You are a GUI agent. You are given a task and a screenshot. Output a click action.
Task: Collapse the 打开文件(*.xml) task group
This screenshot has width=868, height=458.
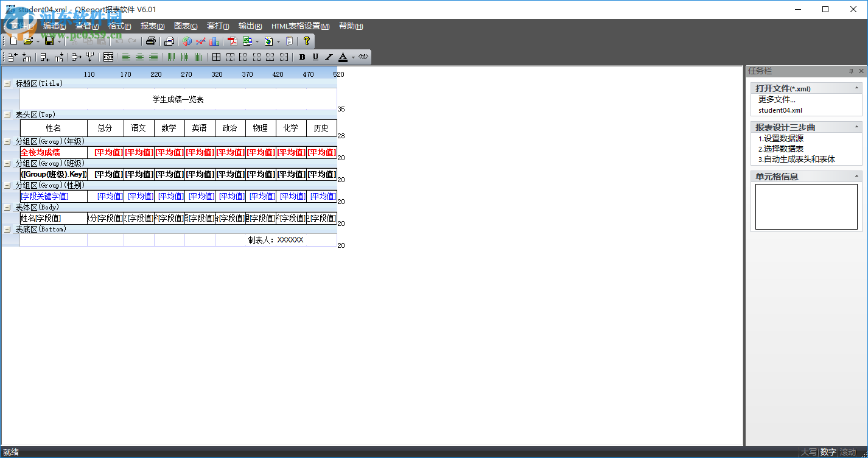pyautogui.click(x=857, y=88)
